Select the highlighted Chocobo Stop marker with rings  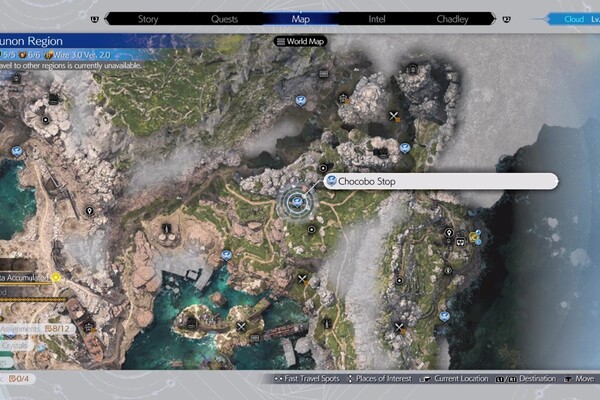[296, 202]
